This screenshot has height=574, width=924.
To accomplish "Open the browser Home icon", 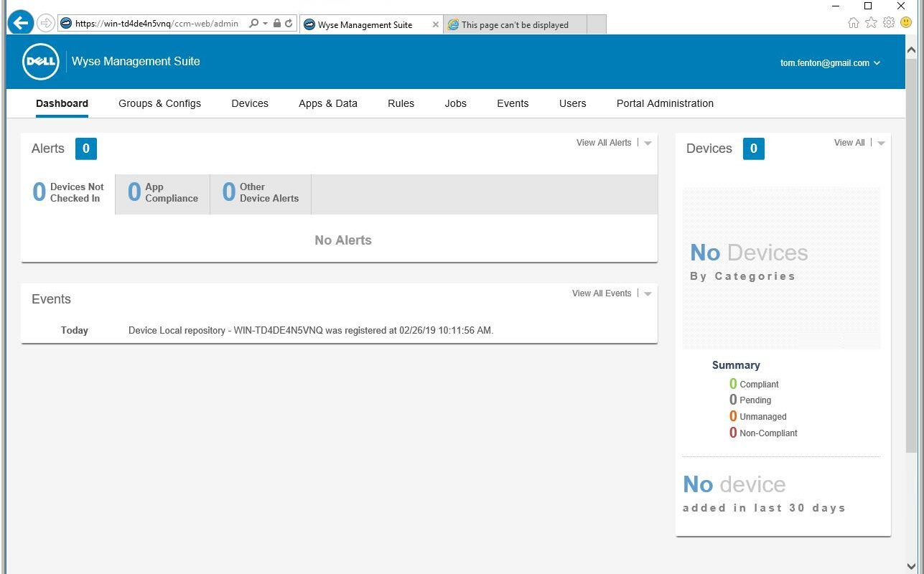I will [x=854, y=23].
